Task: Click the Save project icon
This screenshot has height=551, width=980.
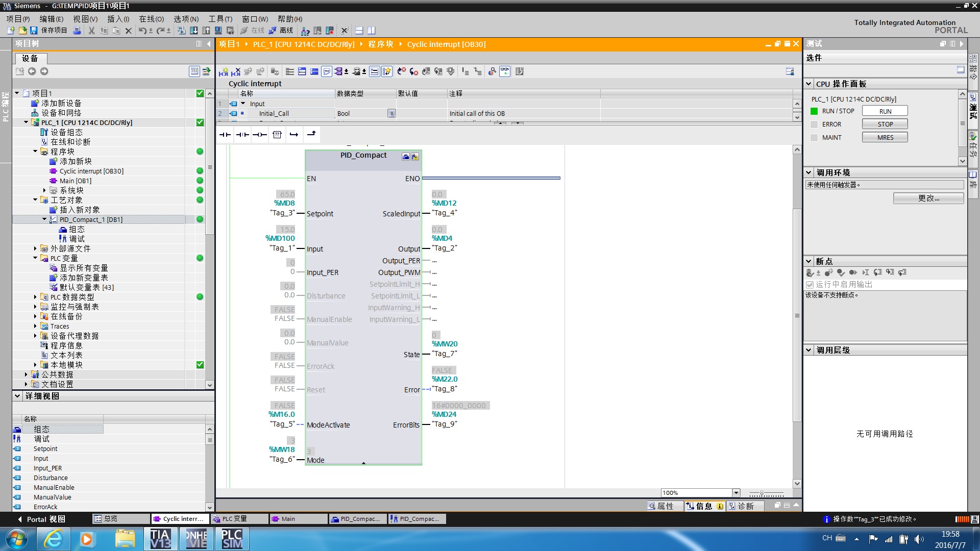Action: (34, 31)
